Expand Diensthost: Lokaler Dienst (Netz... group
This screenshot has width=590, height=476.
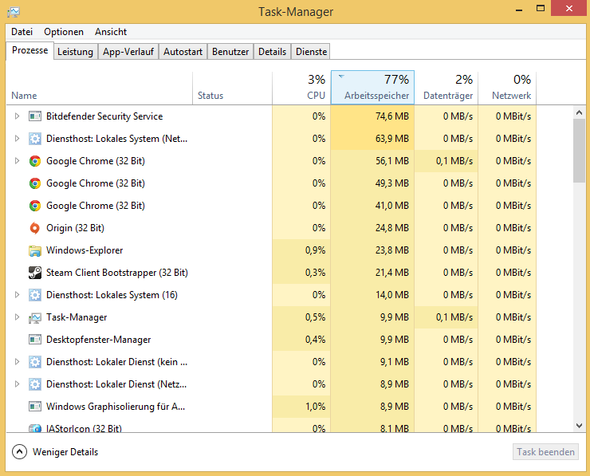(17, 384)
